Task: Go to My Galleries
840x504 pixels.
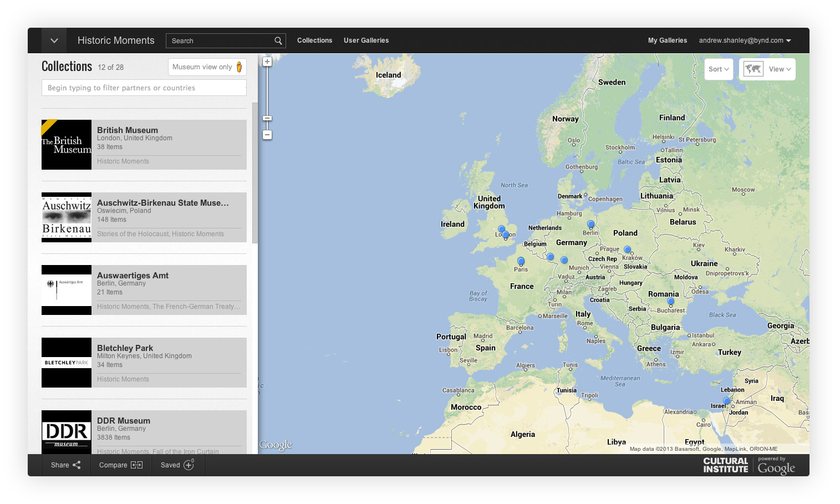Action: pyautogui.click(x=668, y=40)
